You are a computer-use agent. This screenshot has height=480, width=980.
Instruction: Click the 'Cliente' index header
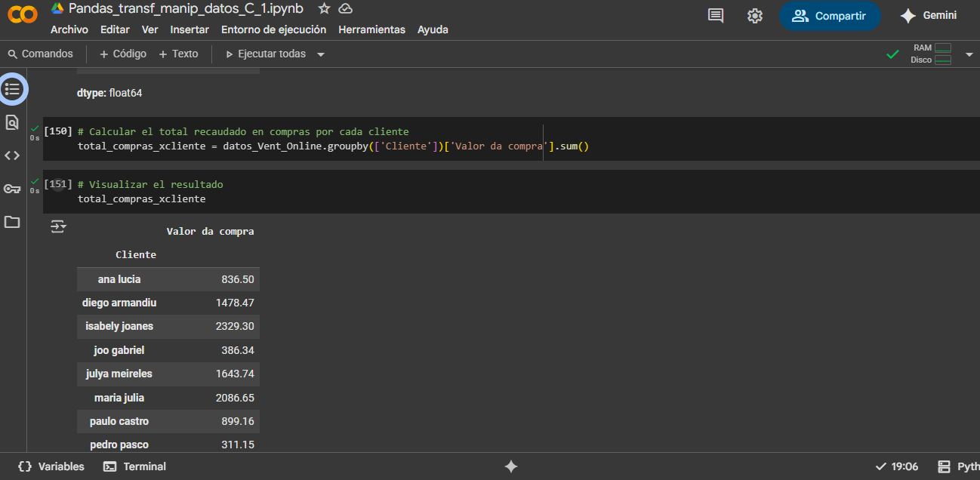click(x=136, y=255)
